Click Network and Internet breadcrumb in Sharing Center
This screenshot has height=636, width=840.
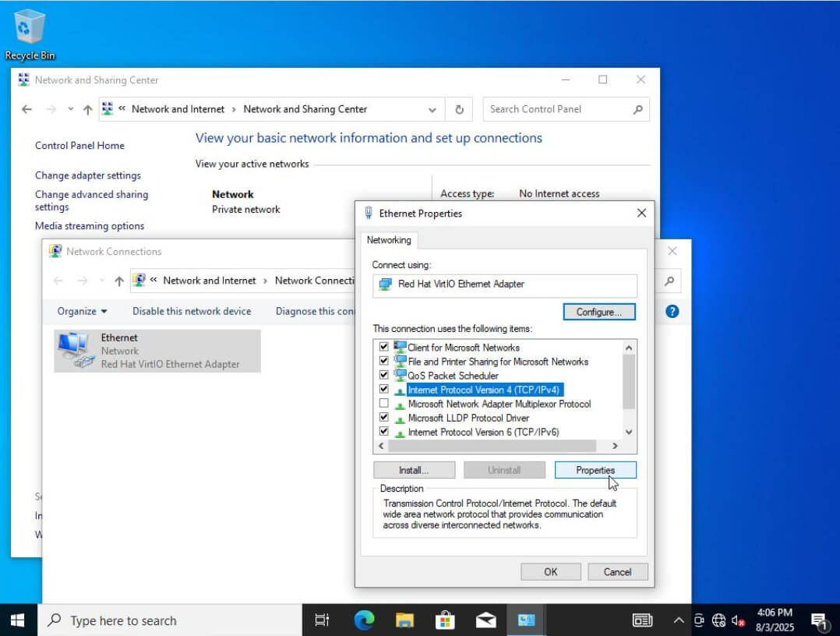click(x=178, y=109)
